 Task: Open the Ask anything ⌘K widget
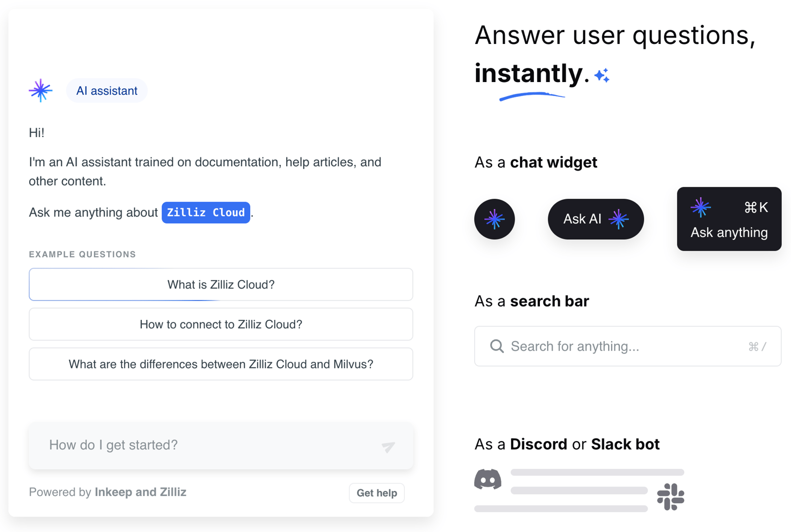729,219
